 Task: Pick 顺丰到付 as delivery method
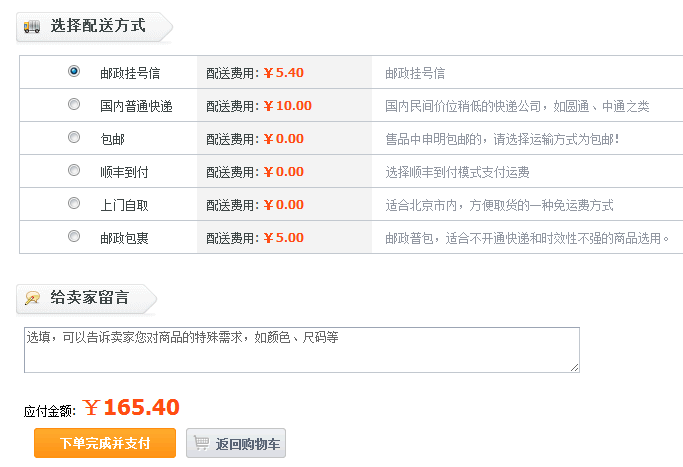74,170
